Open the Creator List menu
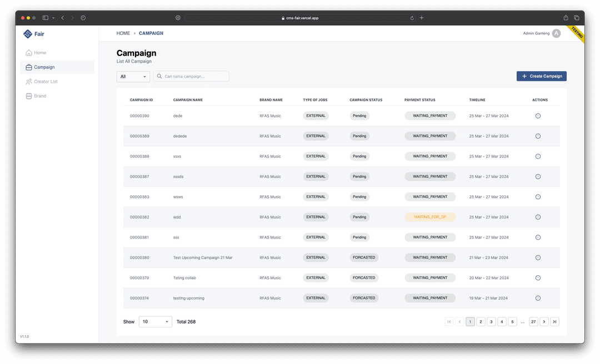600x364 pixels. [46, 82]
